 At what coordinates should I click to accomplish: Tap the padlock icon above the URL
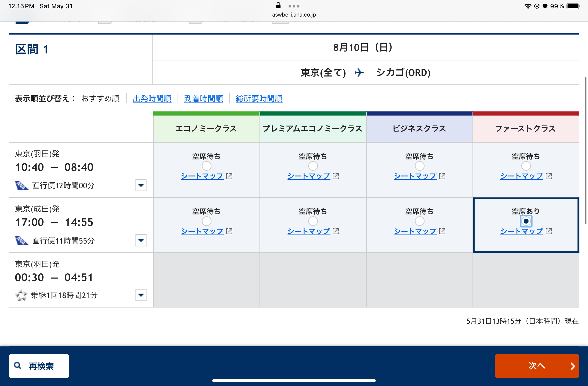278,5
